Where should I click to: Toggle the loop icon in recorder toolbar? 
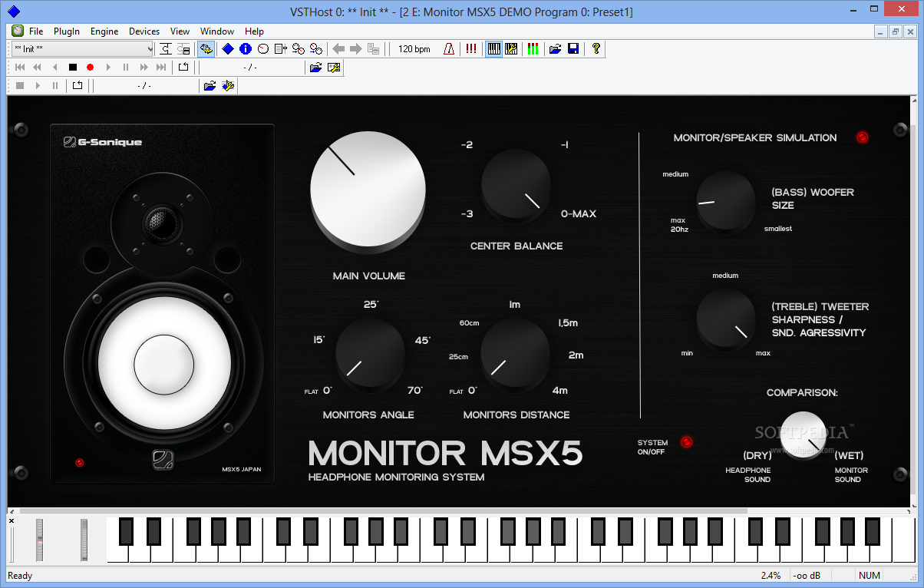[78, 86]
